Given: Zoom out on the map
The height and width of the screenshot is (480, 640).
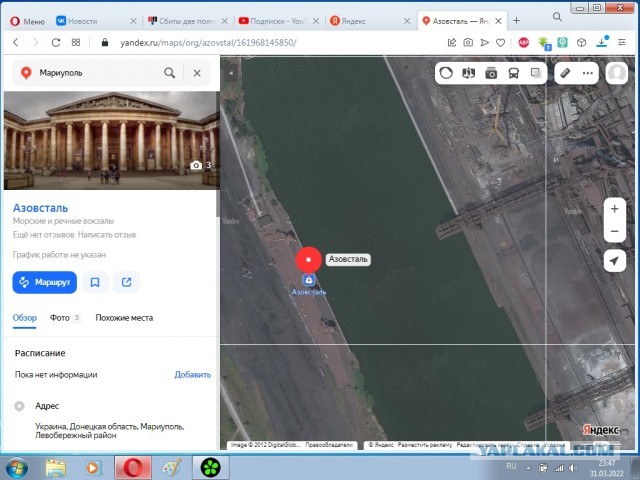Looking at the screenshot, I should point(615,231).
